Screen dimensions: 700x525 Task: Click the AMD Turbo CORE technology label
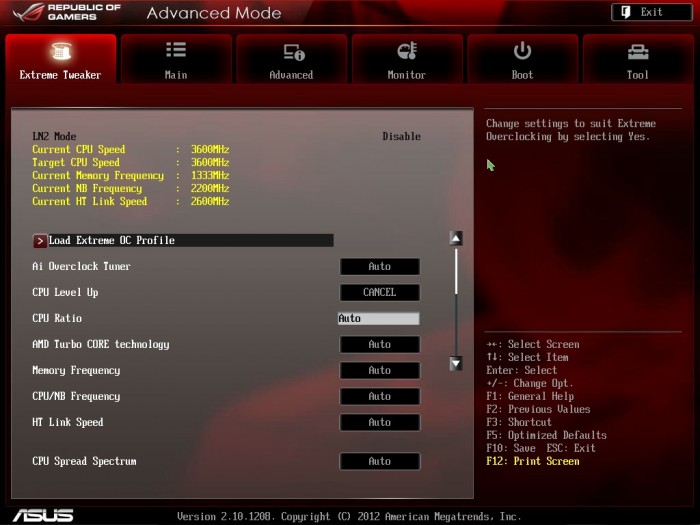pyautogui.click(x=100, y=345)
